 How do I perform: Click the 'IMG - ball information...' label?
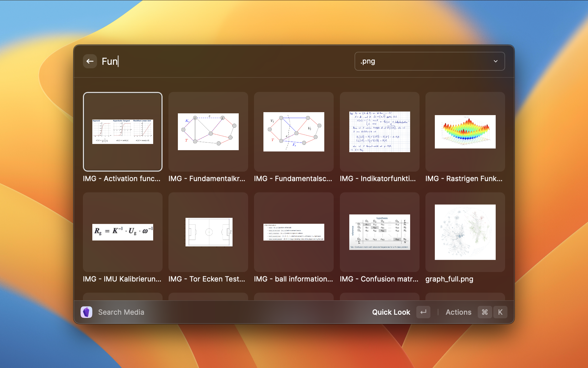(293, 279)
